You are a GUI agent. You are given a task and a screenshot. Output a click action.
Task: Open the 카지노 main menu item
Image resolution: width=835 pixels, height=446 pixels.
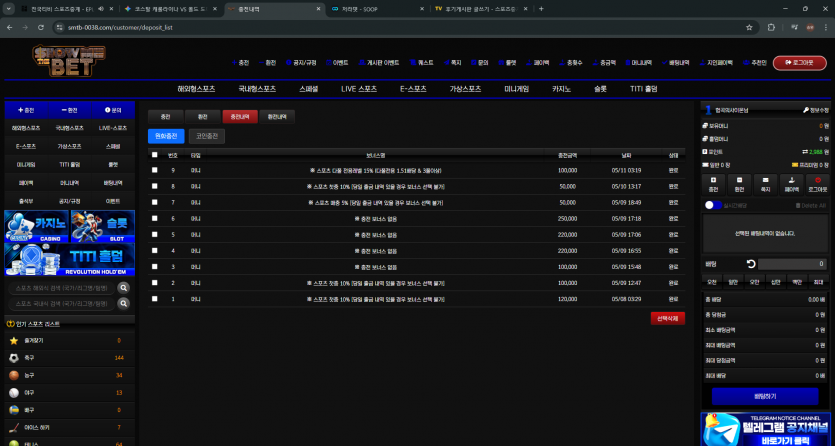point(561,89)
